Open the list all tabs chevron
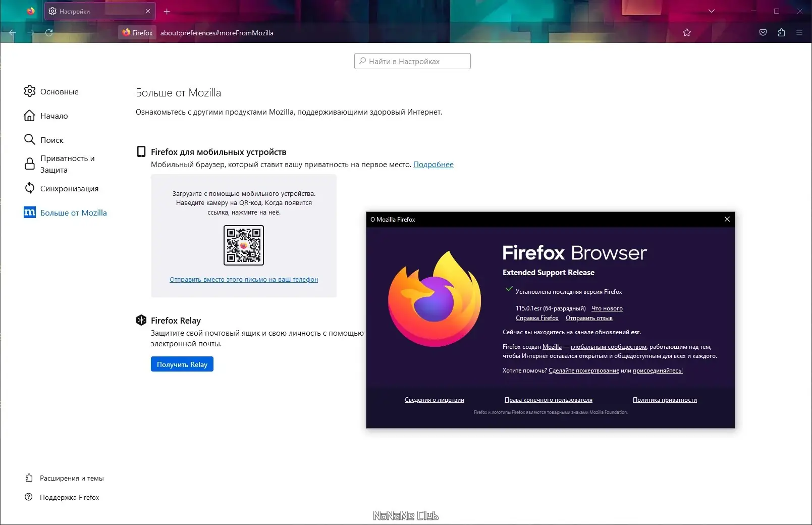This screenshot has height=525, width=812. tap(712, 11)
